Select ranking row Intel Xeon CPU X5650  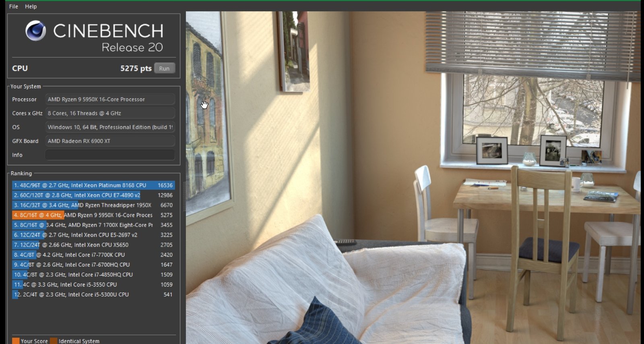click(93, 245)
